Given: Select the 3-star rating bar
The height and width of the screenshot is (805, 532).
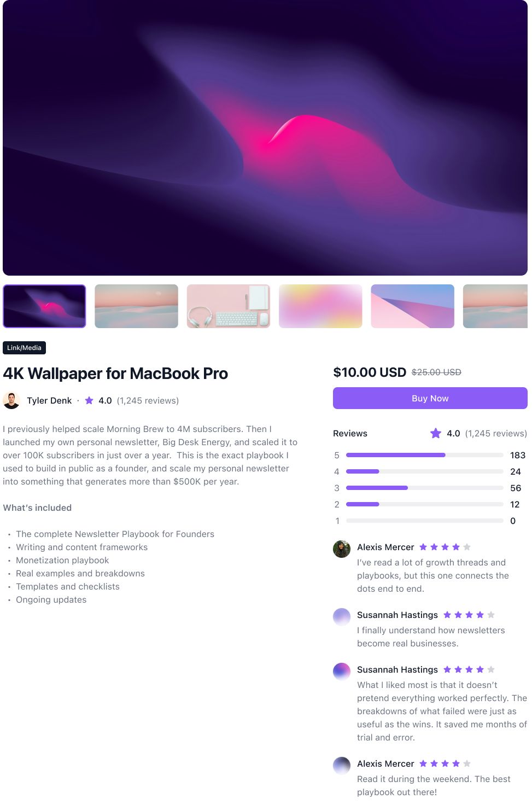Looking at the screenshot, I should click(425, 488).
